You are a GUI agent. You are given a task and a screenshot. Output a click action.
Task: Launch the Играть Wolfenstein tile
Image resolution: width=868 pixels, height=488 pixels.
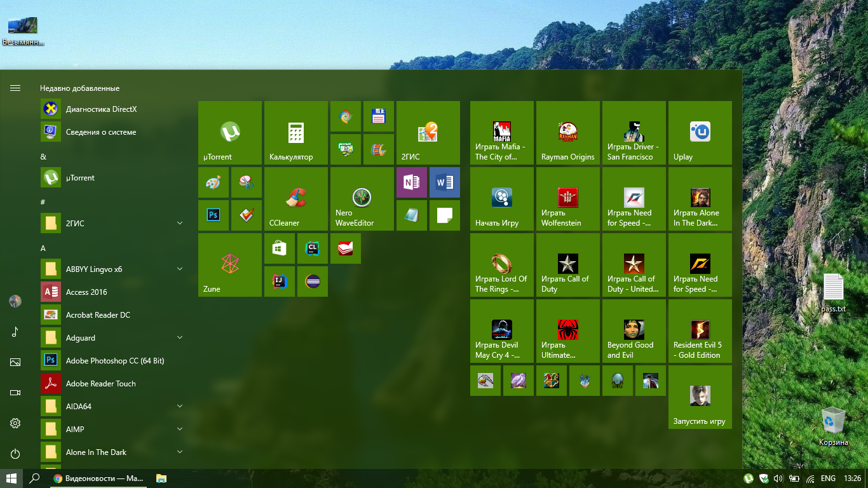click(x=568, y=199)
